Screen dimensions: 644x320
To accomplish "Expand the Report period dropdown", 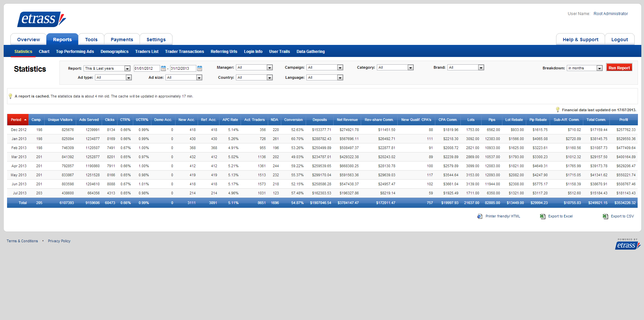I will (127, 69).
